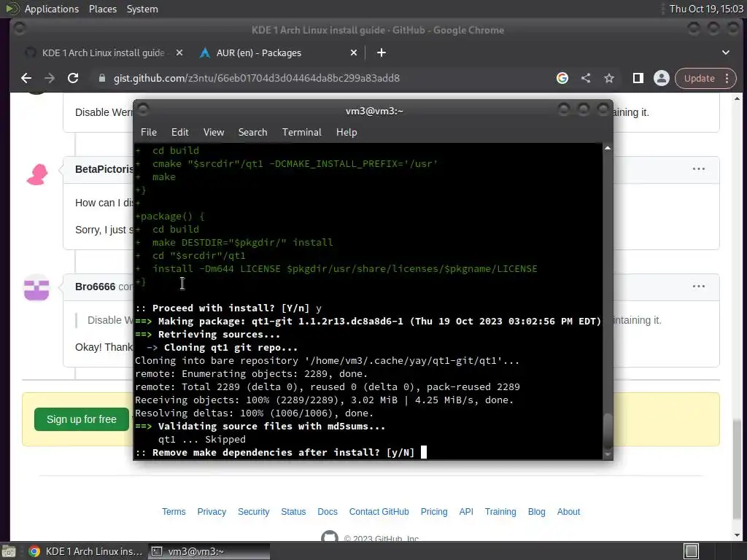Go back in Chrome
This screenshot has width=747, height=560.
click(26, 79)
